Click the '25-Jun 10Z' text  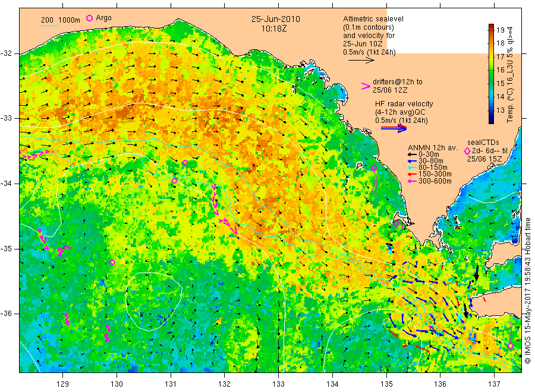(363, 43)
